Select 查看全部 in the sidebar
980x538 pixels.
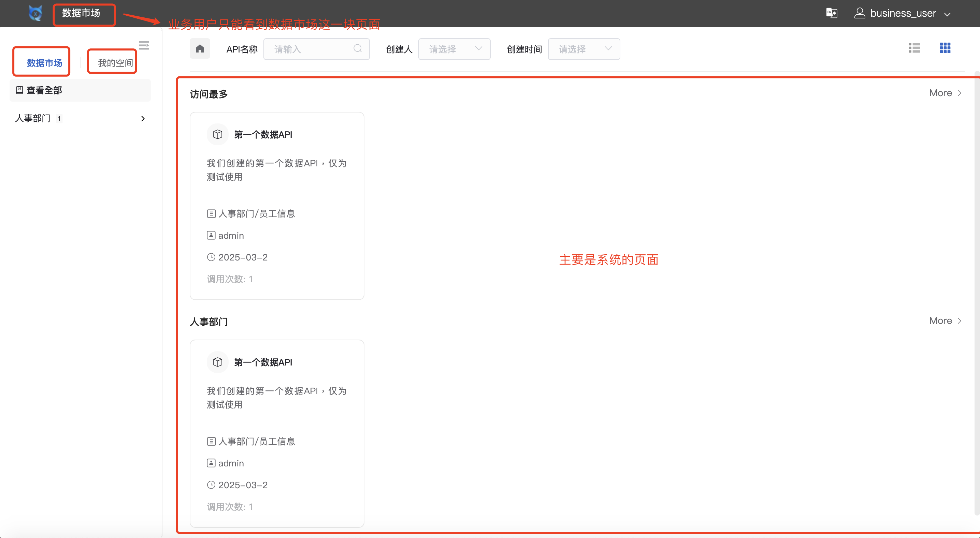click(80, 90)
